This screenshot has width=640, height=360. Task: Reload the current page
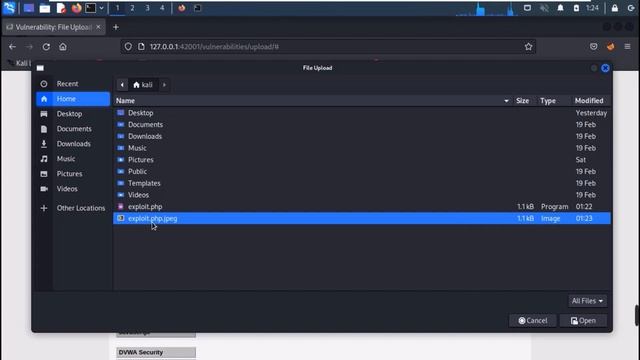tap(46, 47)
